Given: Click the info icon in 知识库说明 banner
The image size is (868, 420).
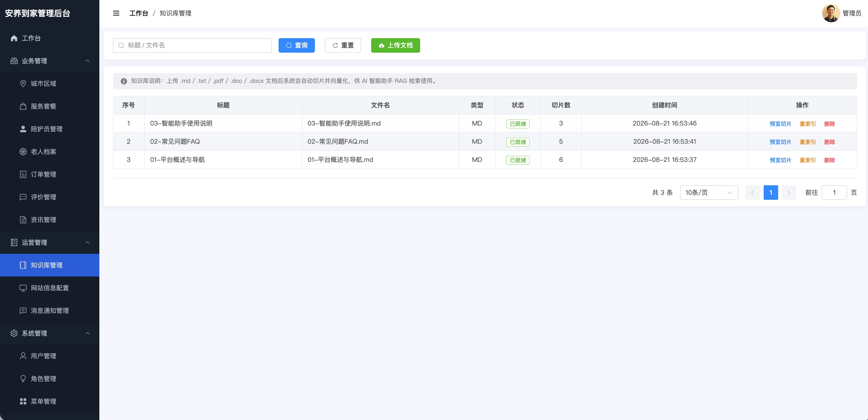Looking at the screenshot, I should (x=124, y=81).
